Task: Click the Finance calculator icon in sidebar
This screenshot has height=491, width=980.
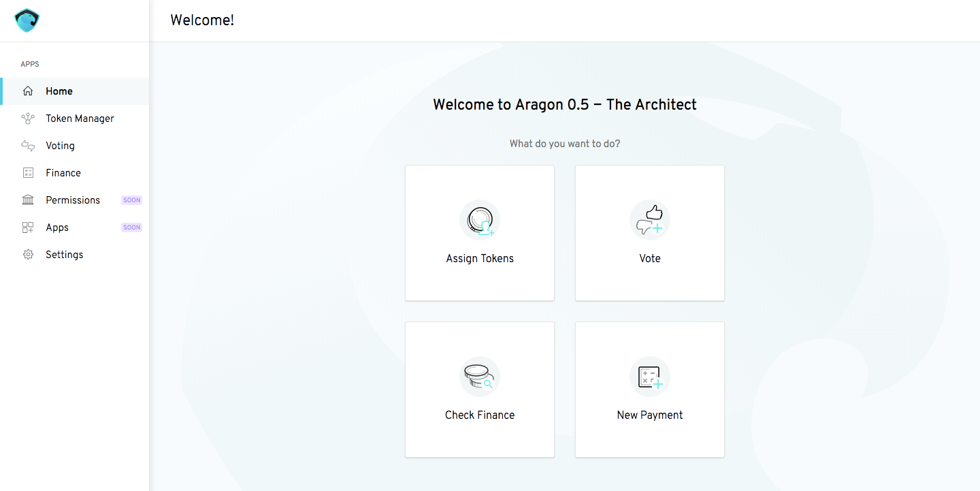Action: coord(28,173)
